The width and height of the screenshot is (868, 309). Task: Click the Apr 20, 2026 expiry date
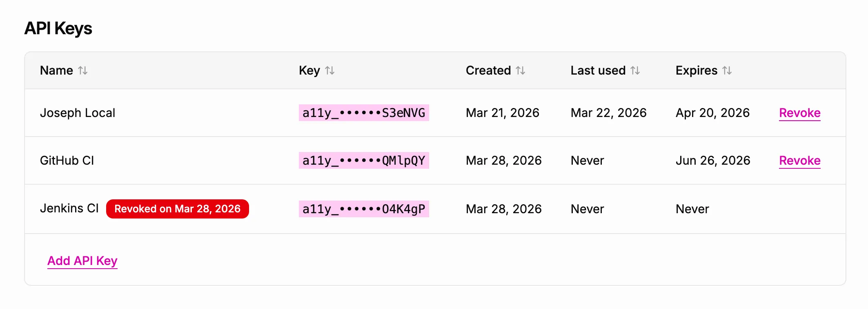(x=712, y=113)
